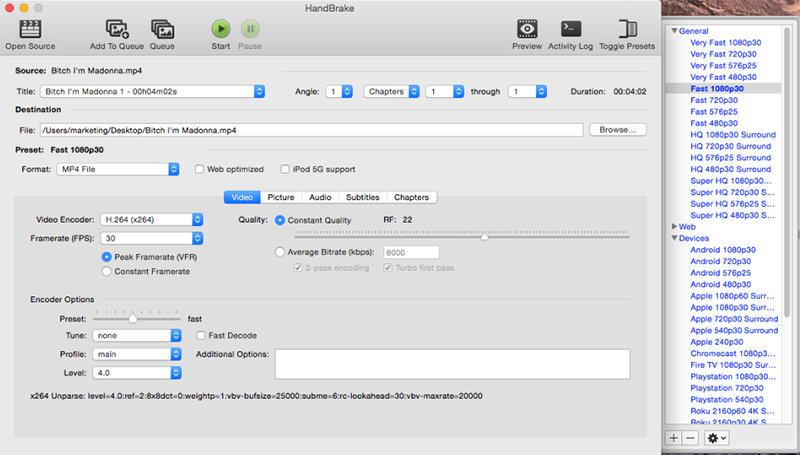800x455 pixels.
Task: Open the presets gear options menu
Action: tap(716, 438)
